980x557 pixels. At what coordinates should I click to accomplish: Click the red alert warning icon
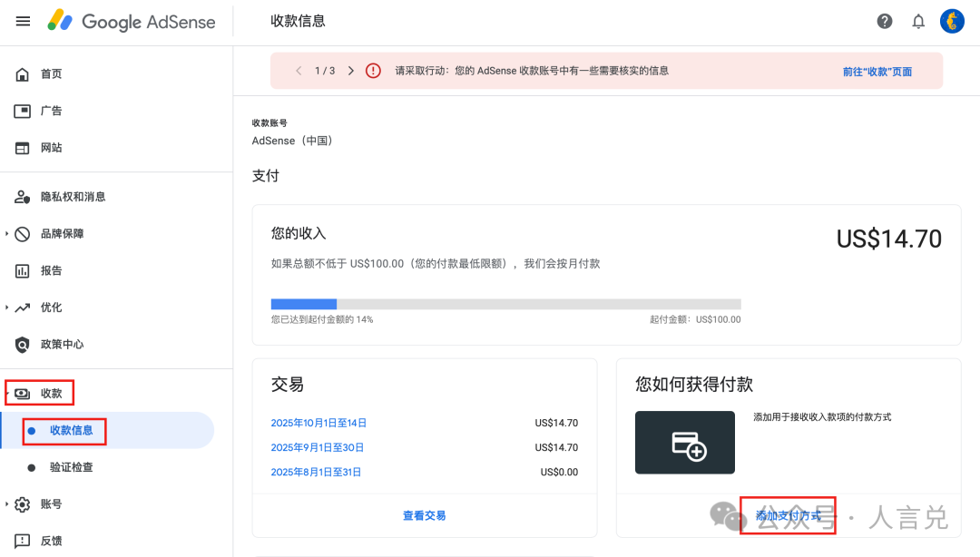pyautogui.click(x=373, y=71)
